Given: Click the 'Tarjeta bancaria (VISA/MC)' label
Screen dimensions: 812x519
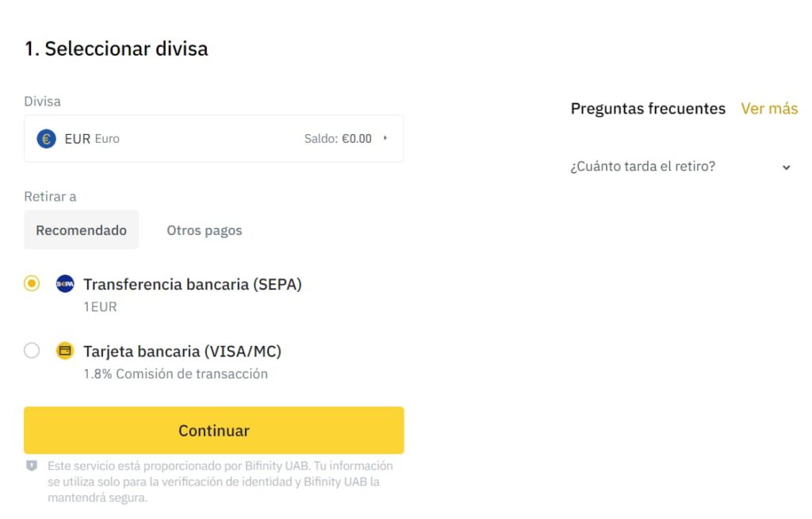Looking at the screenshot, I should 182,351.
